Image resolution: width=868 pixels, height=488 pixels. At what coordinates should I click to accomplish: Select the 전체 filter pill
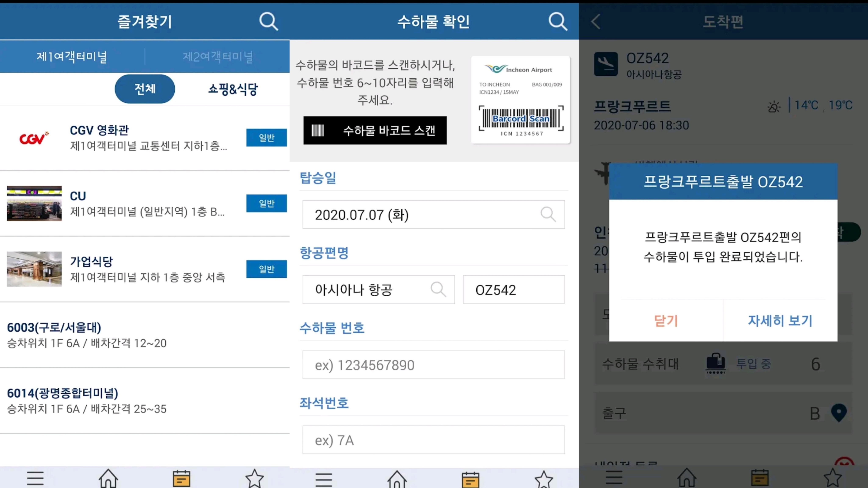pos(145,89)
